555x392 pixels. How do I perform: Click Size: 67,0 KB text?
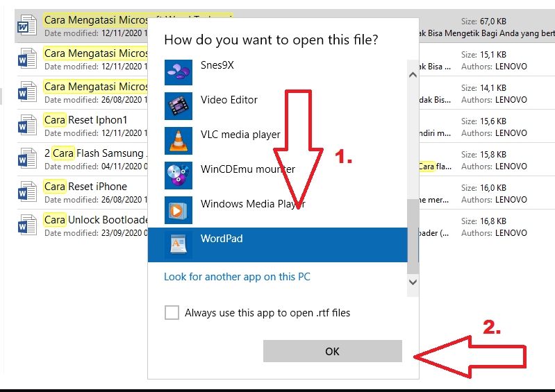pos(483,22)
